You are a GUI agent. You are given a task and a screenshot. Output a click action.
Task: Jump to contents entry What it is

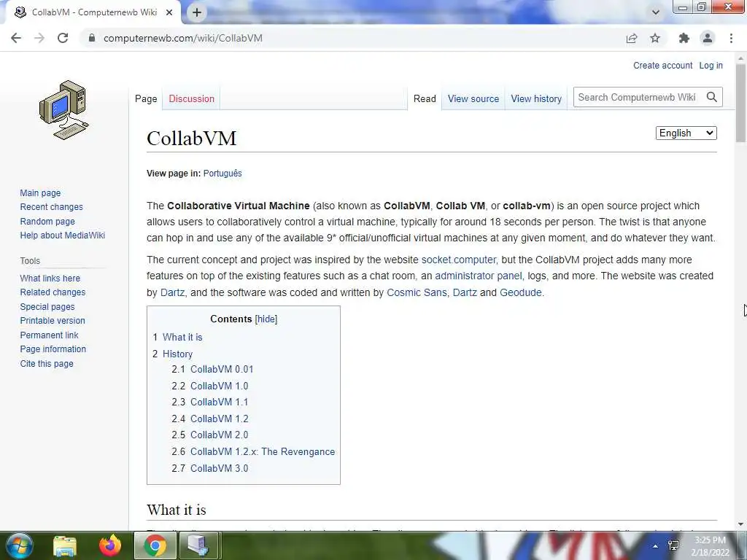coord(182,337)
